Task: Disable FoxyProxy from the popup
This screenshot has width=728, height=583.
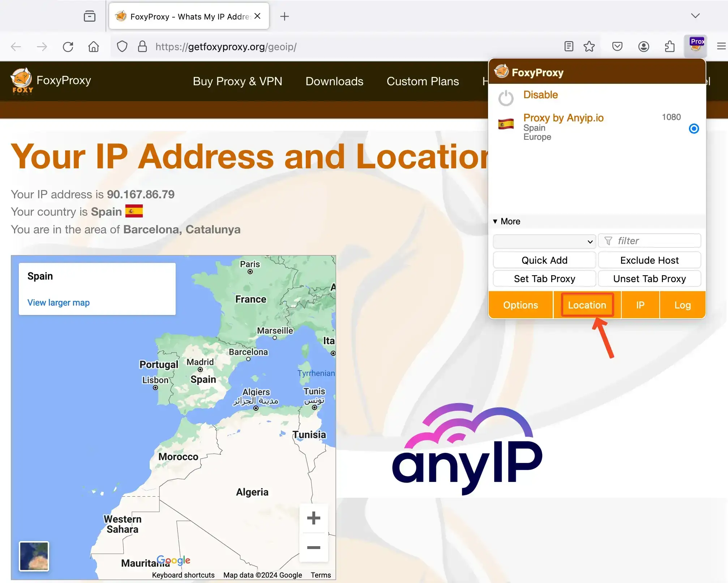Action: 540,95
